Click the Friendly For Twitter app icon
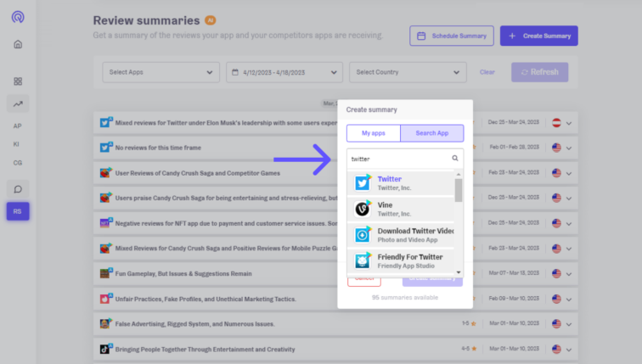The height and width of the screenshot is (364, 642). 363,261
